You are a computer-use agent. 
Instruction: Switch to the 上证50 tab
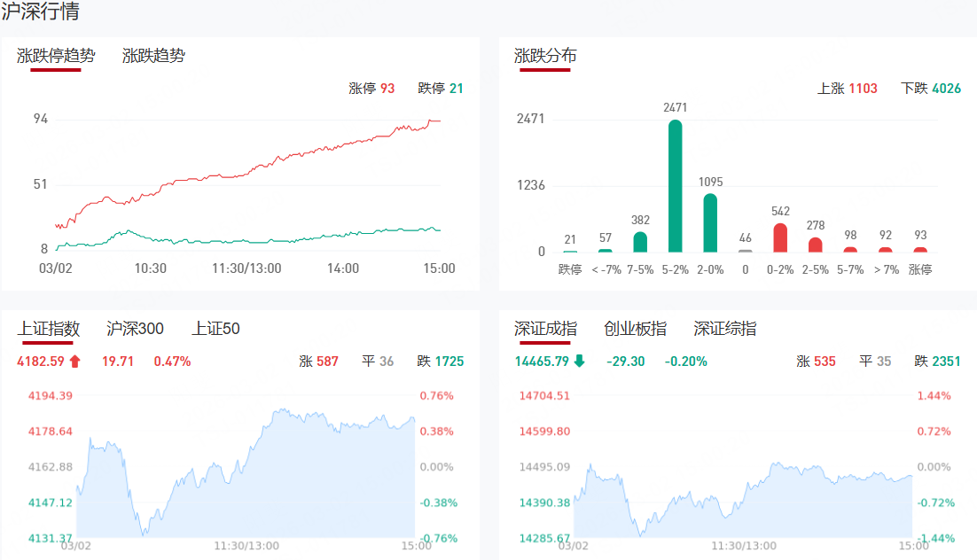click(x=215, y=329)
